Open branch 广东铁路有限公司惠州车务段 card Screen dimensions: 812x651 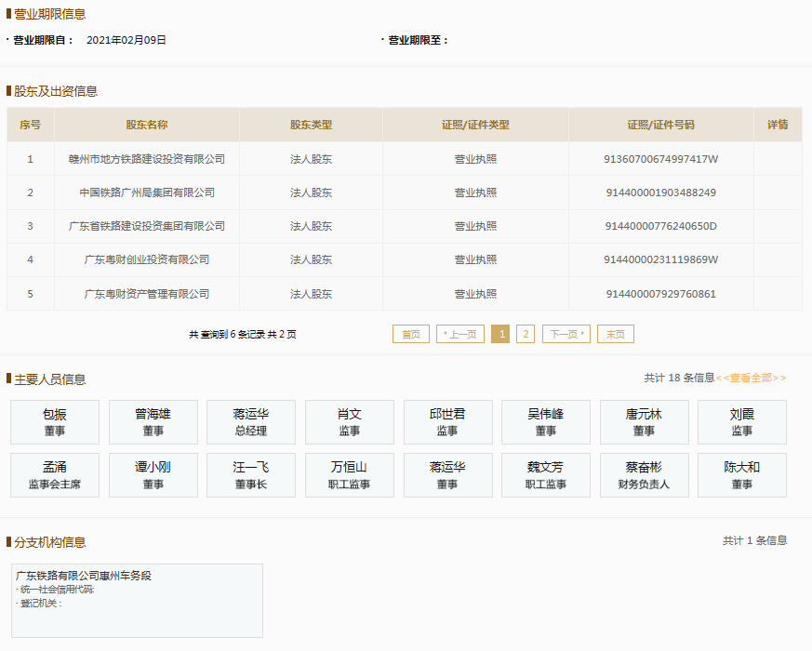(x=138, y=601)
